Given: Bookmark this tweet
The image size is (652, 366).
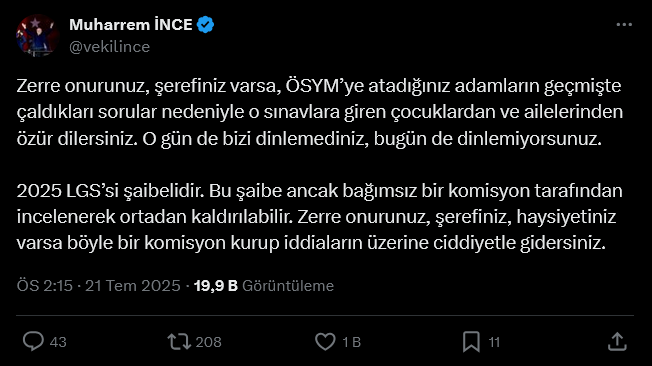Looking at the screenshot, I should (x=471, y=342).
